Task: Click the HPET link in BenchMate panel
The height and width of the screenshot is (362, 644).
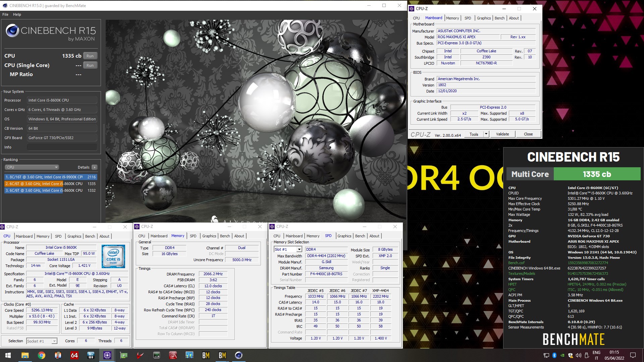Action: 512,284
